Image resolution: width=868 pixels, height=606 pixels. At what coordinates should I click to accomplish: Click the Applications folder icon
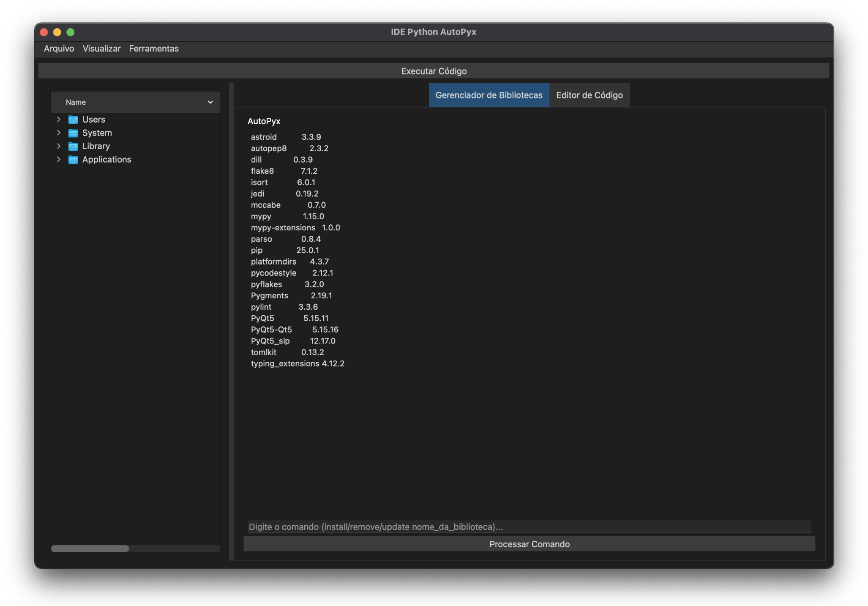73,160
